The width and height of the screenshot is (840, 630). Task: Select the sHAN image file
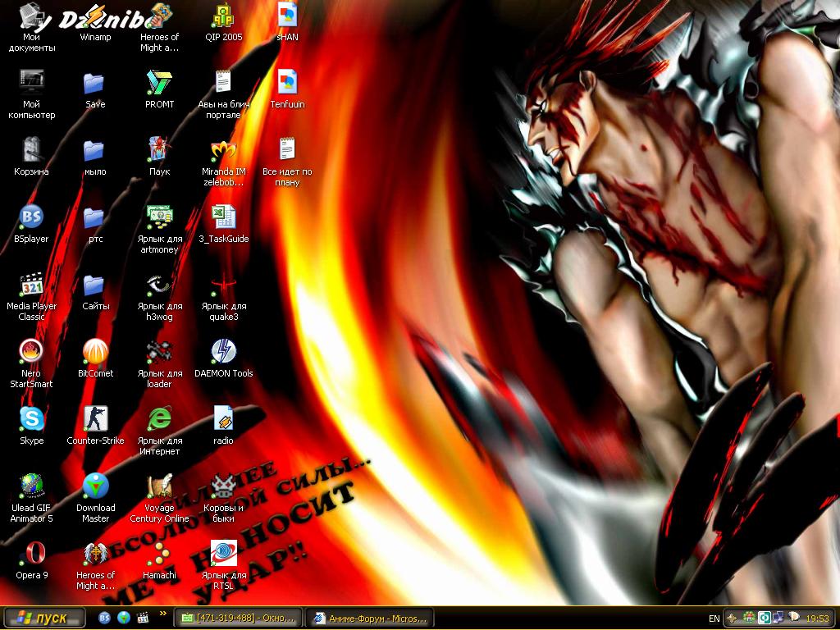pyautogui.click(x=288, y=22)
